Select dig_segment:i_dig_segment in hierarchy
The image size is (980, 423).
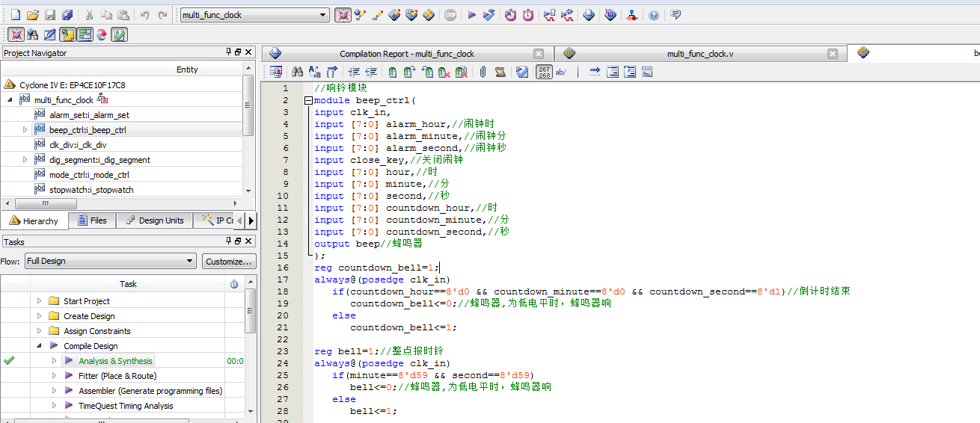coord(99,160)
